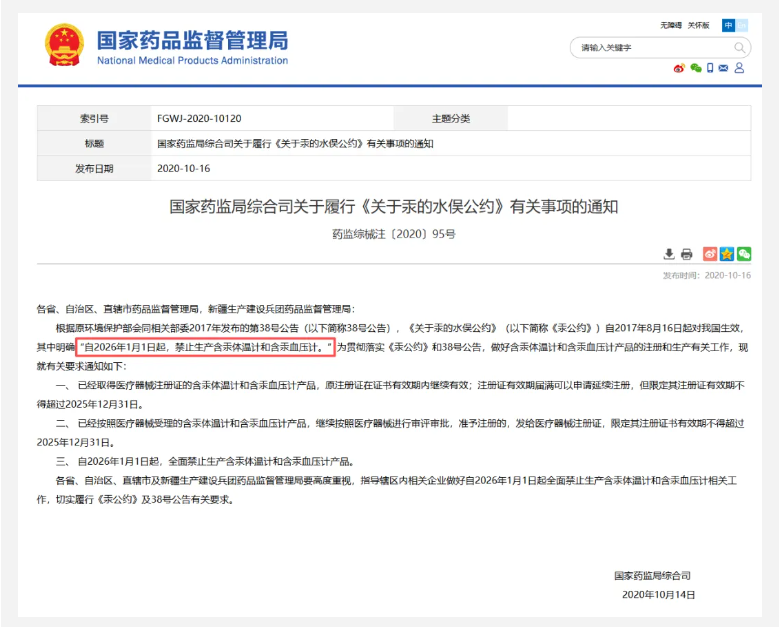This screenshot has width=779, height=627.
Task: Click the national emblem logo
Action: tap(64, 45)
